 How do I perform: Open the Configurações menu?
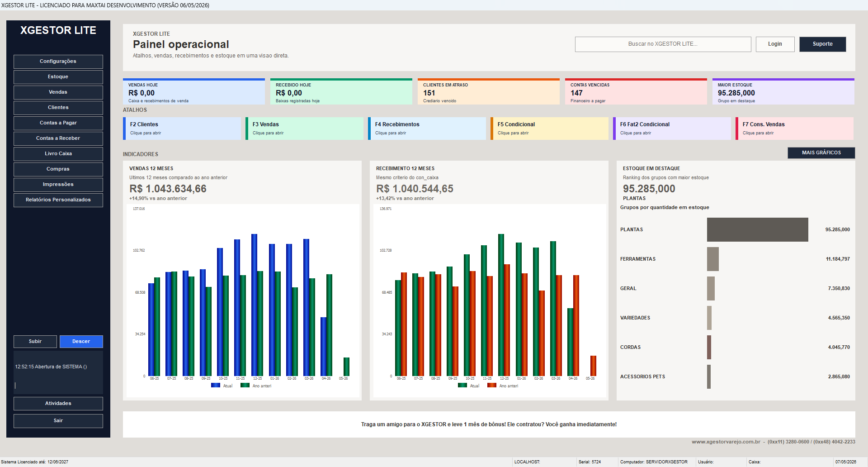pos(58,62)
